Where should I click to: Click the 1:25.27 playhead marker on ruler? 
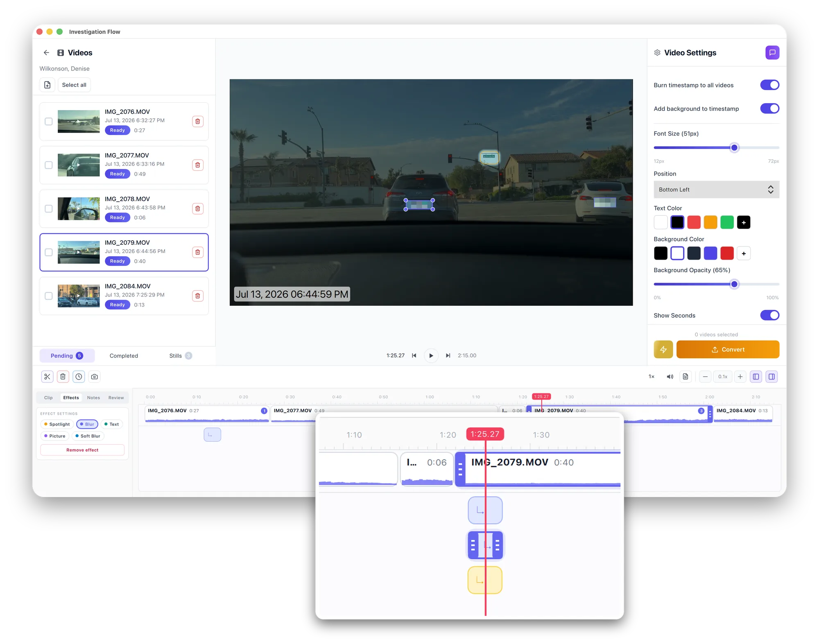point(541,396)
